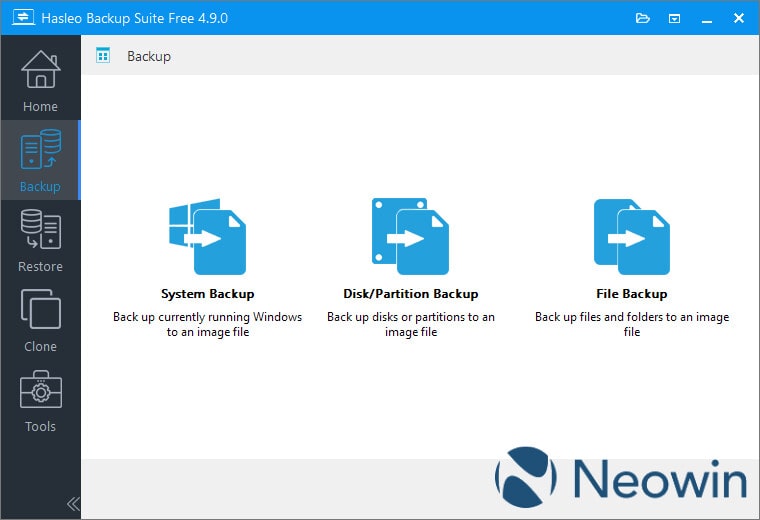Image resolution: width=760 pixels, height=520 pixels.
Task: Select the Backup sidebar icon
Action: tap(41, 149)
